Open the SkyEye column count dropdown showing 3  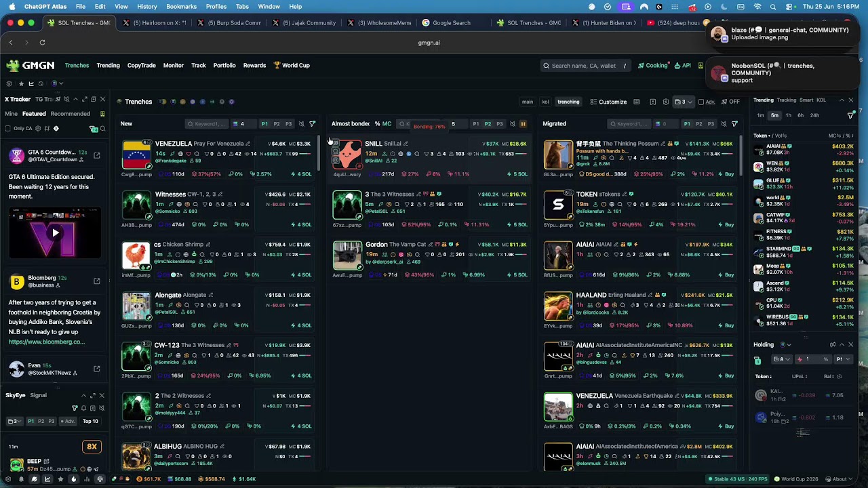[14, 422]
